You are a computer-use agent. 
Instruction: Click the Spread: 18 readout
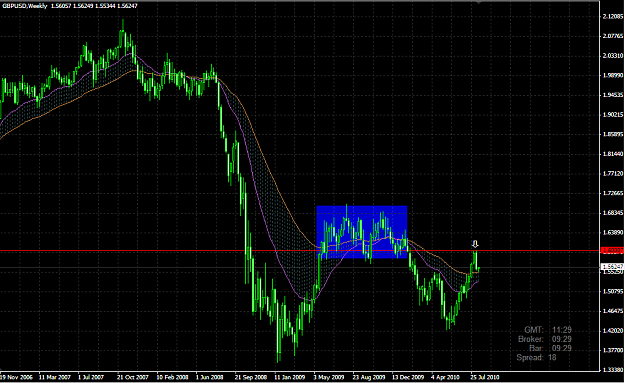(536, 357)
